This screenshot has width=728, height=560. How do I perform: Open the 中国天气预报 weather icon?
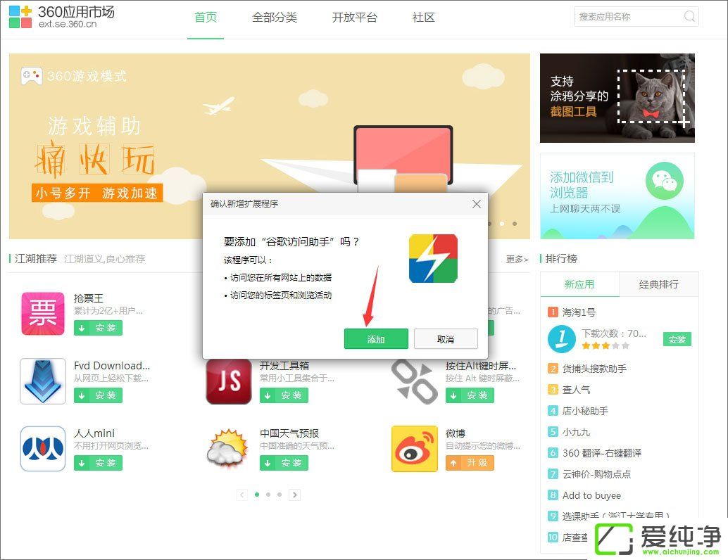click(x=228, y=448)
